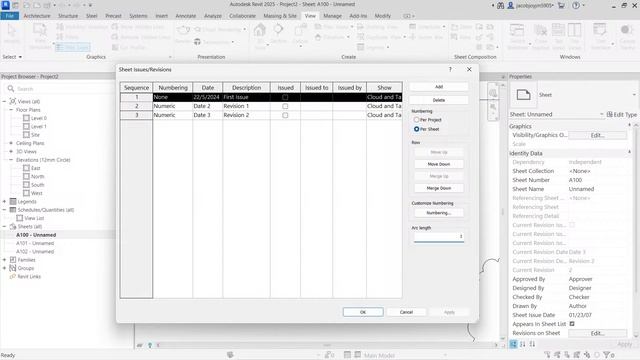Click Edit button for Revisions on Sheet
640x360 pixels.
[598, 333]
